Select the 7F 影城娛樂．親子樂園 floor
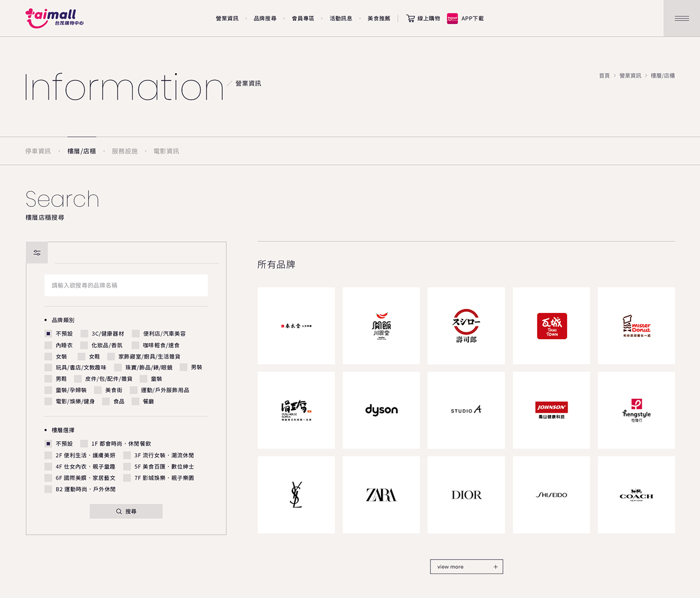Image resolution: width=700 pixels, height=598 pixels. pos(127,478)
